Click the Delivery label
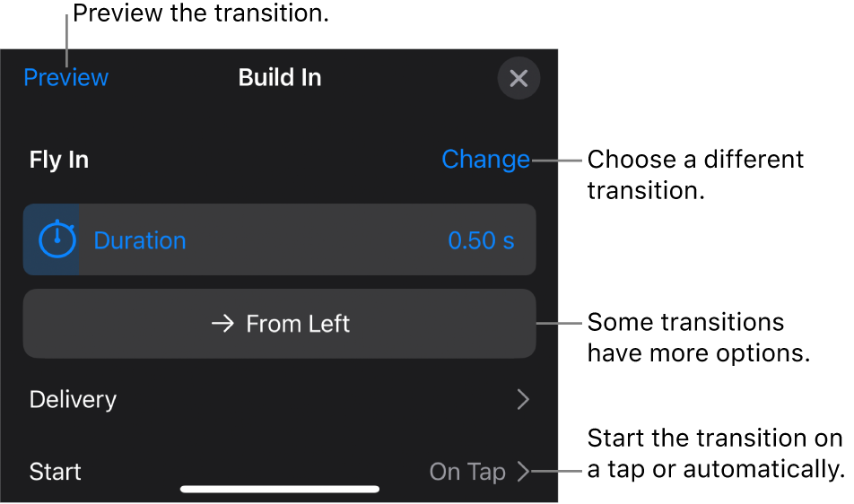854x504 pixels. pos(73,399)
